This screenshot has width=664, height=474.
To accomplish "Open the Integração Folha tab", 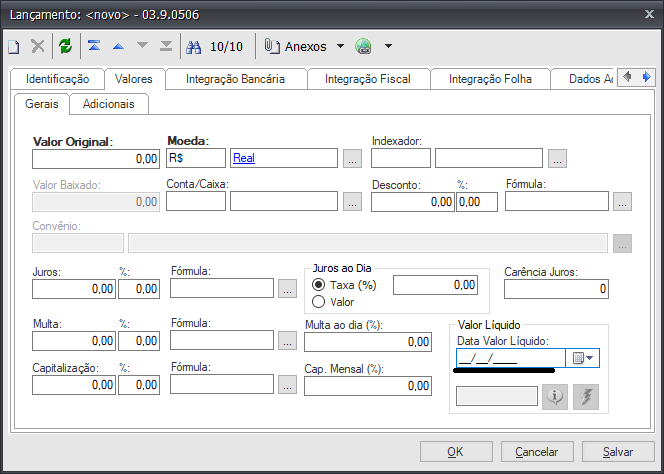I will [490, 79].
